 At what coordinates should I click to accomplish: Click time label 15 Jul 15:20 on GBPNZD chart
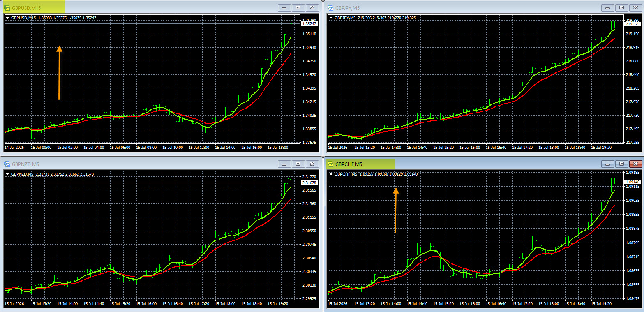[x=121, y=303]
